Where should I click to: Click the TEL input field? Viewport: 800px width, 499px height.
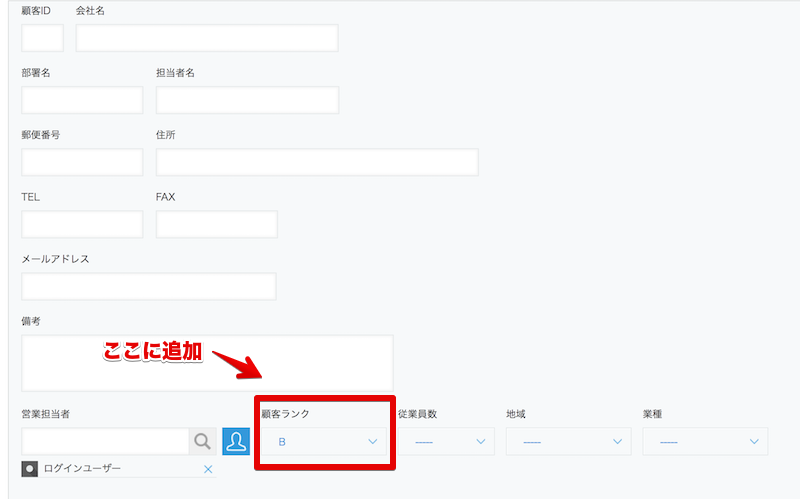click(x=82, y=224)
